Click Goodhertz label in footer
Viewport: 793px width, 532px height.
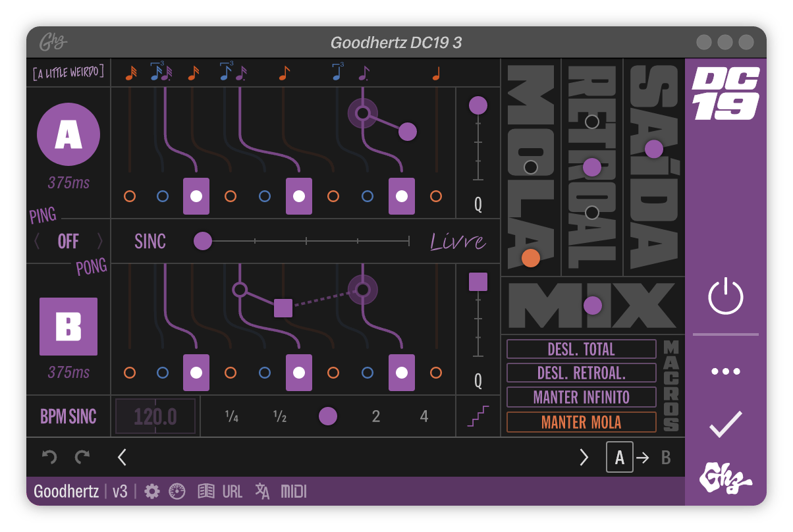pyautogui.click(x=67, y=491)
